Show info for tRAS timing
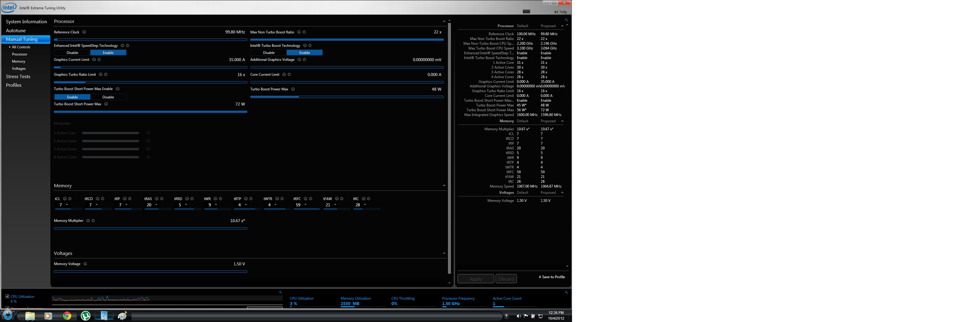Screen dimensions: 980x322 157,199
